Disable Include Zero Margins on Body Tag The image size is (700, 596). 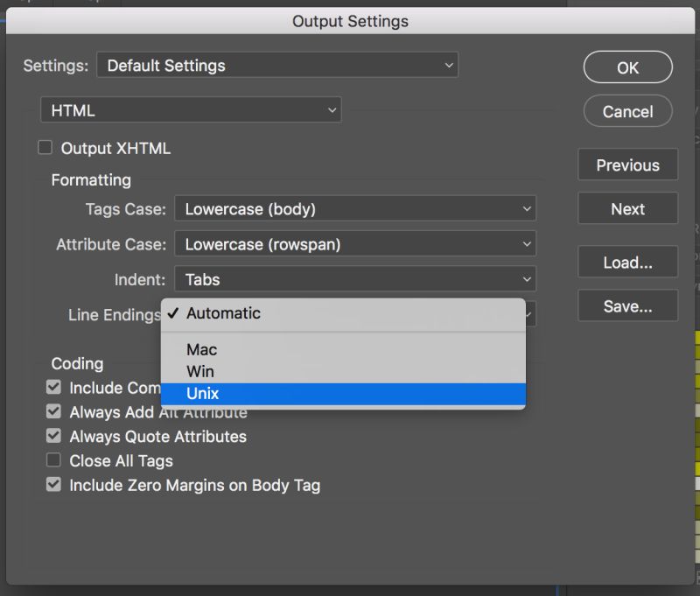tap(54, 485)
